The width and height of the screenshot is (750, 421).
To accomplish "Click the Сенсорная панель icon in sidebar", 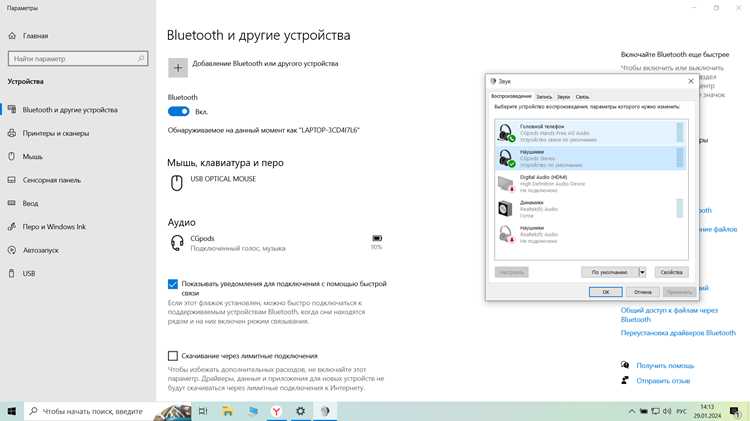I will click(x=12, y=180).
